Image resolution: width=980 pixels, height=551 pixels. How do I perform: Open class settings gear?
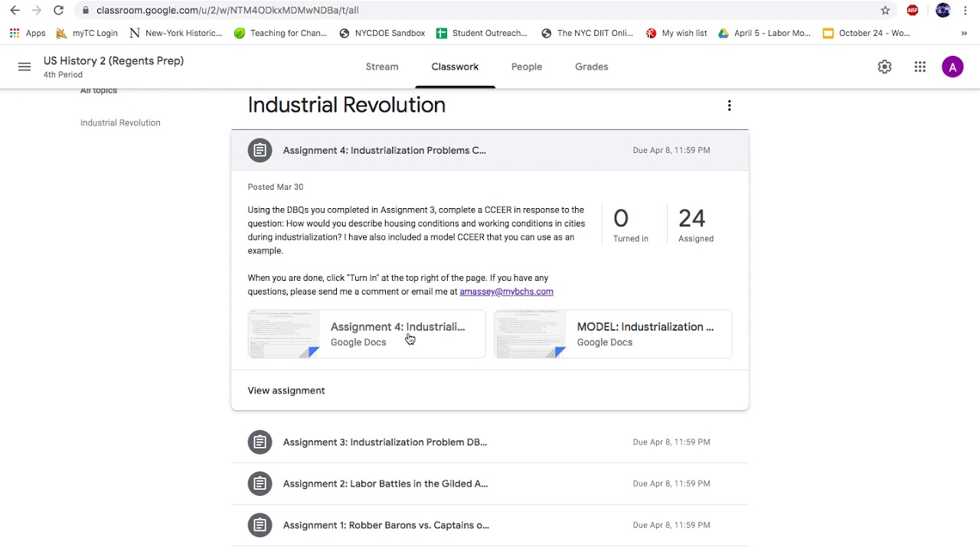(x=884, y=67)
